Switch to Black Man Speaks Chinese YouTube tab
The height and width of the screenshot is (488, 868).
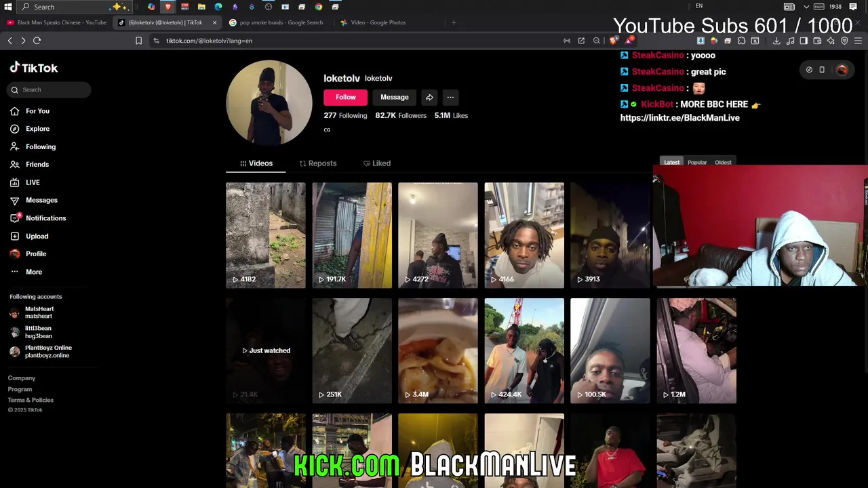57,22
